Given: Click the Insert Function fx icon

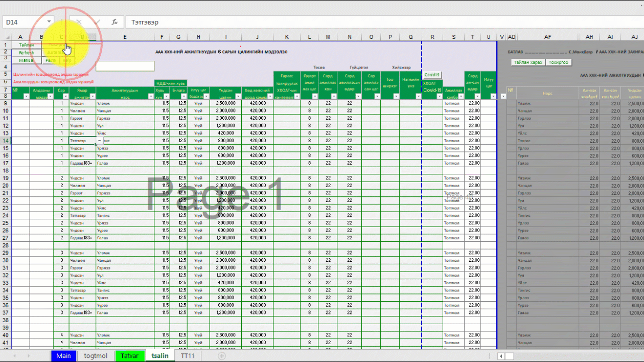Looking at the screenshot, I should pos(115,22).
